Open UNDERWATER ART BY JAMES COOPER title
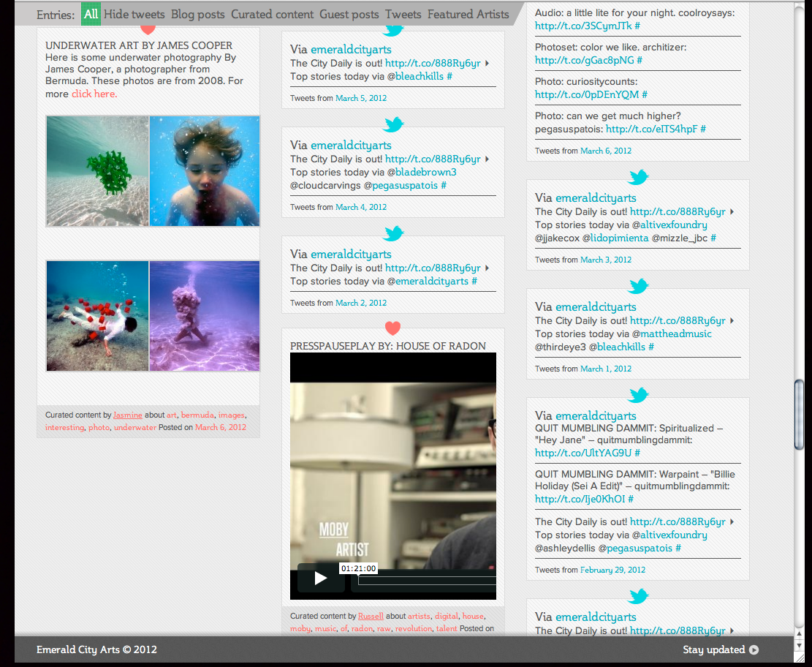Screen dimensions: 812x667 [139, 45]
